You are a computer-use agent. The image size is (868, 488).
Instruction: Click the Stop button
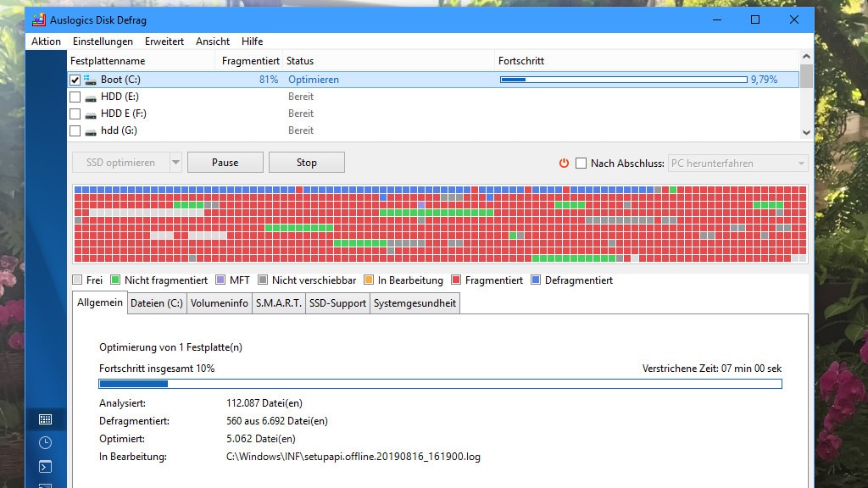(307, 163)
